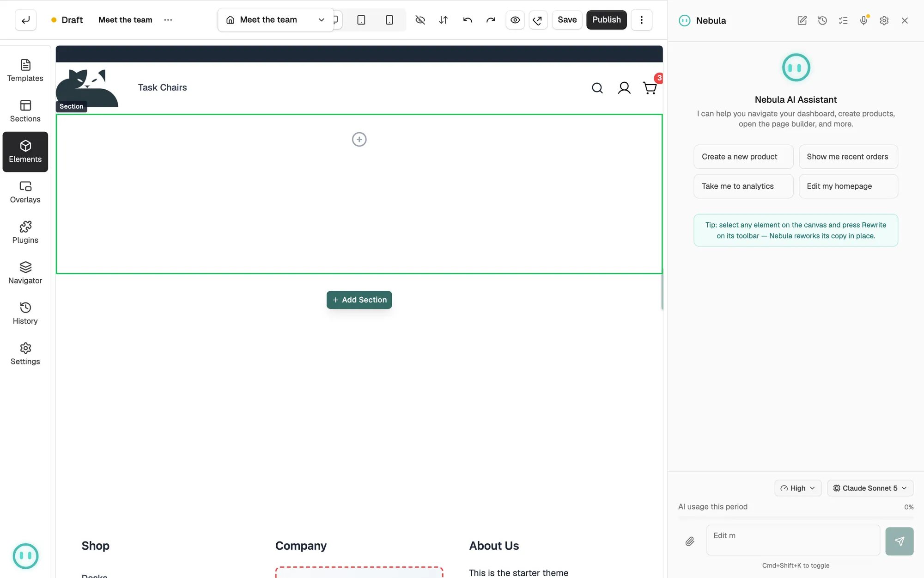The image size is (924, 578).
Task: Attach a file with paperclip icon
Action: click(689, 541)
